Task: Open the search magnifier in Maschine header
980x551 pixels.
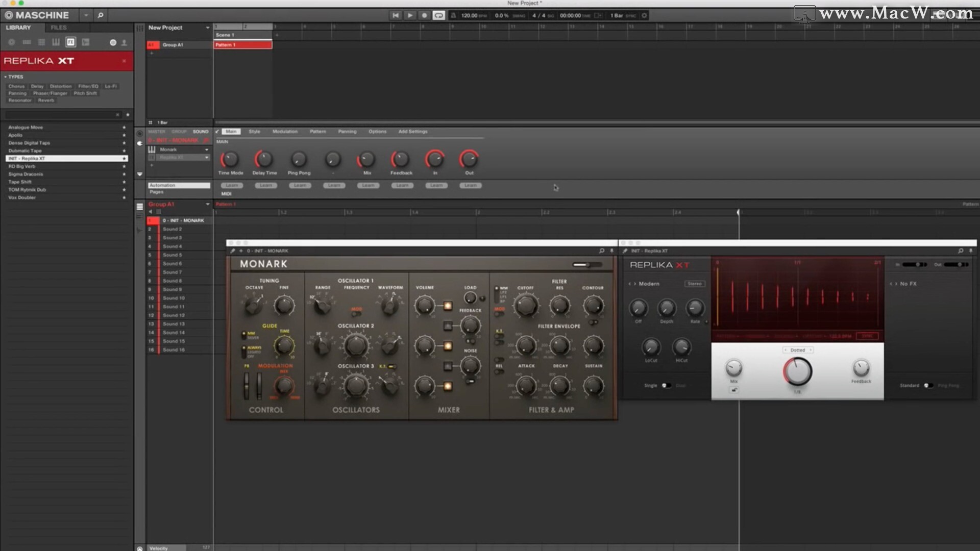Action: pyautogui.click(x=101, y=15)
